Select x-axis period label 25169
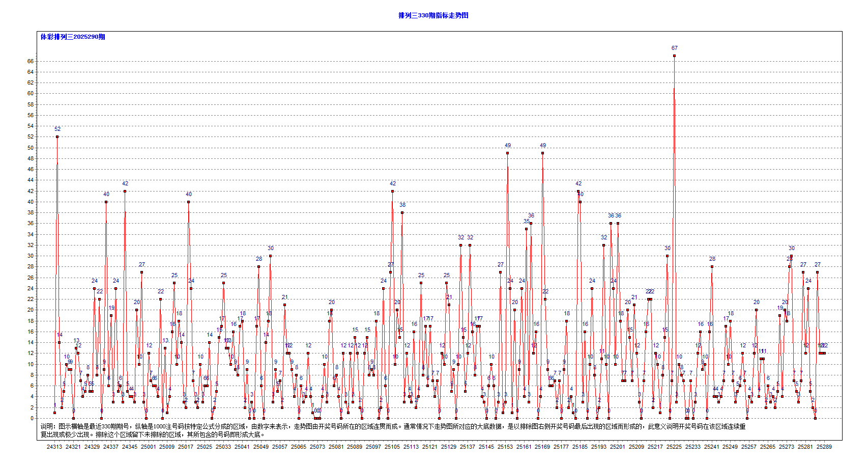 542,447
